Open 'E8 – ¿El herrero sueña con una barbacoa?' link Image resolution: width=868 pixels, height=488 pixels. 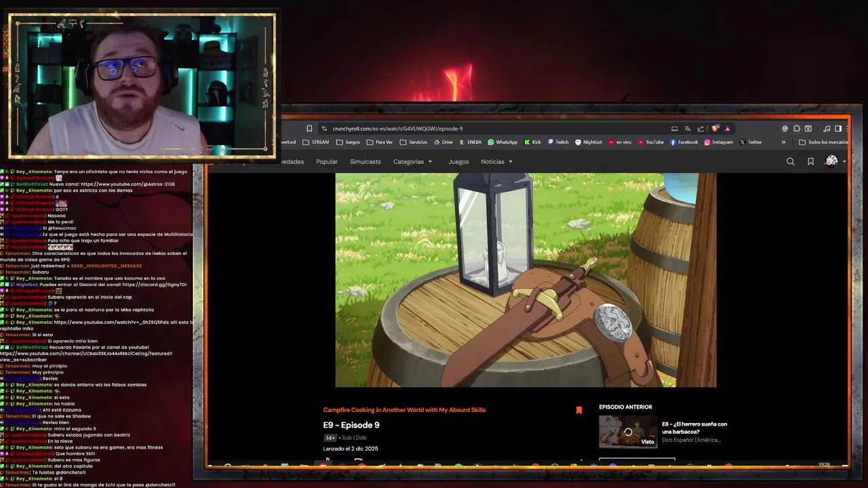tap(694, 428)
